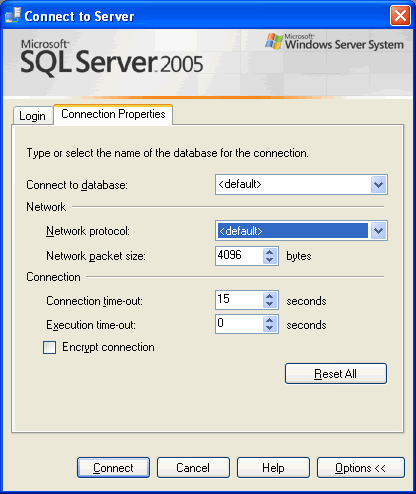
Task: Click the Execution time-out label
Action: 91,325
